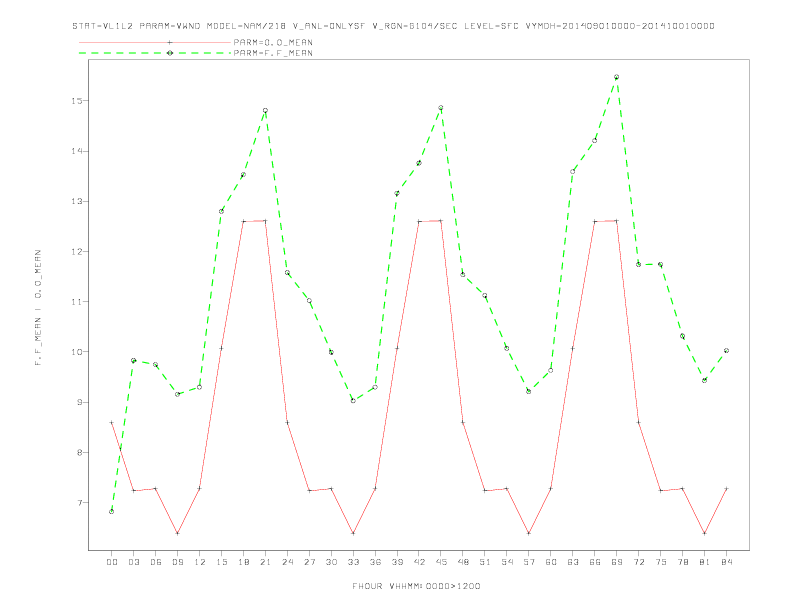Click x-axis forecast hour label 72

click(x=638, y=562)
